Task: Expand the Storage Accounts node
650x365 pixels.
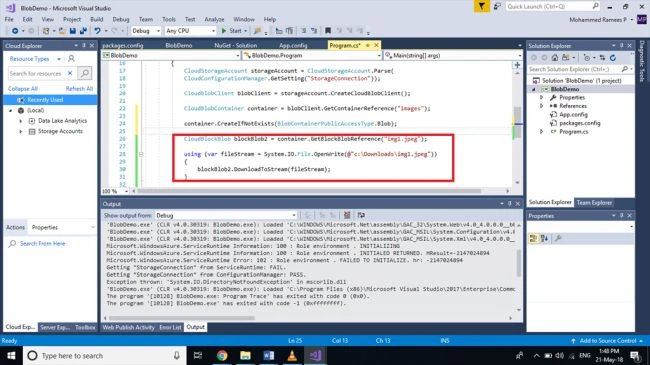Action: [x=21, y=131]
